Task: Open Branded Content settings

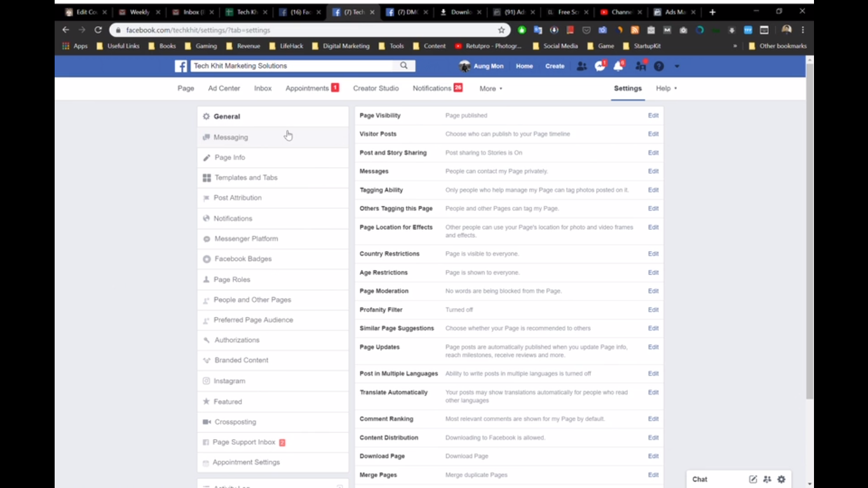Action: coord(273,360)
